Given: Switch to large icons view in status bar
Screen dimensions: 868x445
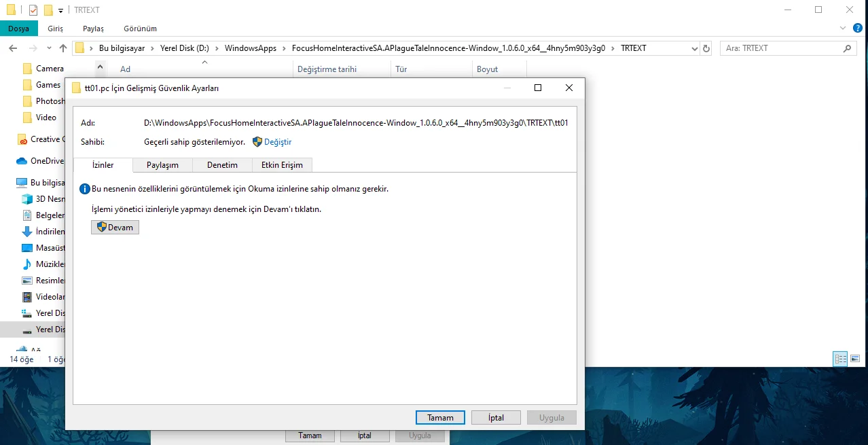Looking at the screenshot, I should 856,359.
